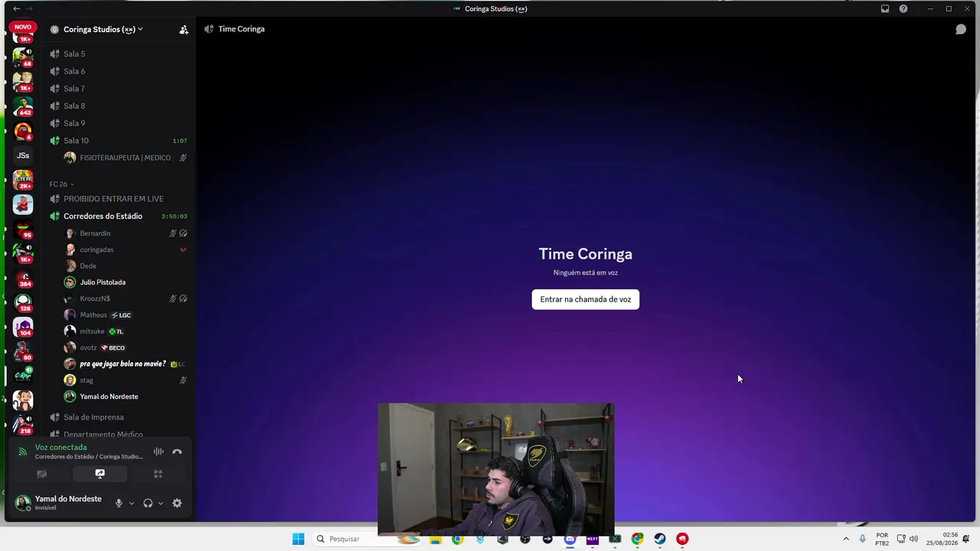Open the server with the 128 badge
The image size is (980, 551).
[23, 303]
